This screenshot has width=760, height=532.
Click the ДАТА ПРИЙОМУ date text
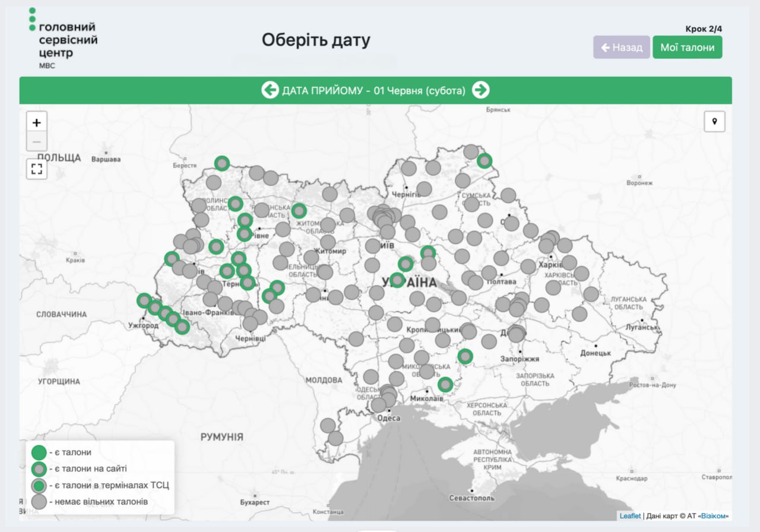374,91
